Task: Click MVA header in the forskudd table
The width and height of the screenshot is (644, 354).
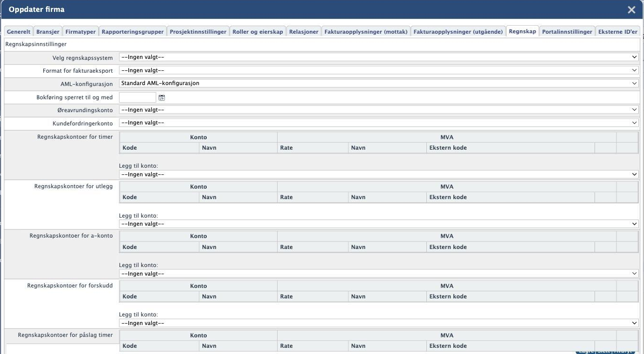Action: [x=447, y=286]
